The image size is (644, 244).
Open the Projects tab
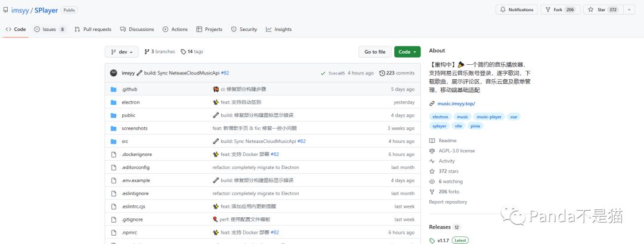209,29
